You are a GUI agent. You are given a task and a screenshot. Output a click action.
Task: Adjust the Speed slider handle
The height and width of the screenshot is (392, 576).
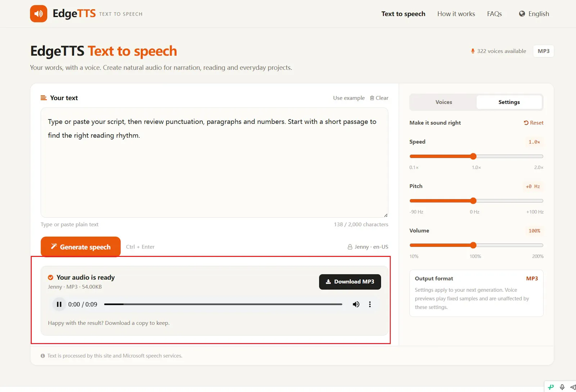(x=473, y=156)
